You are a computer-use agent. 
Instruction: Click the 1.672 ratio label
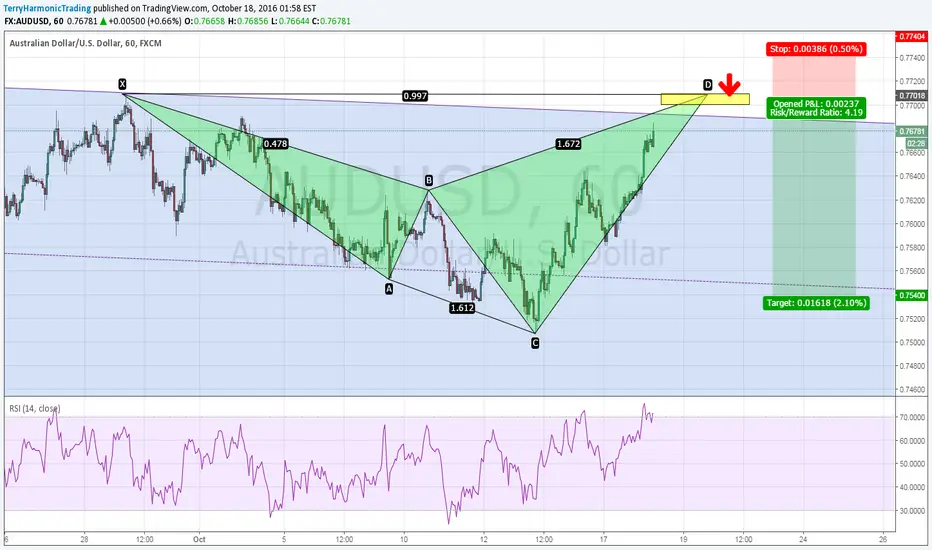tap(568, 143)
